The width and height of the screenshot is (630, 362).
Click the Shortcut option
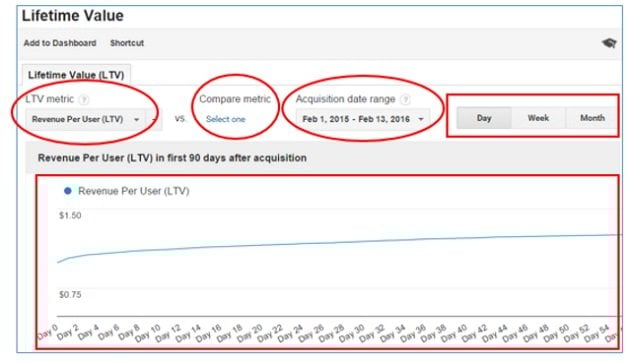(127, 43)
